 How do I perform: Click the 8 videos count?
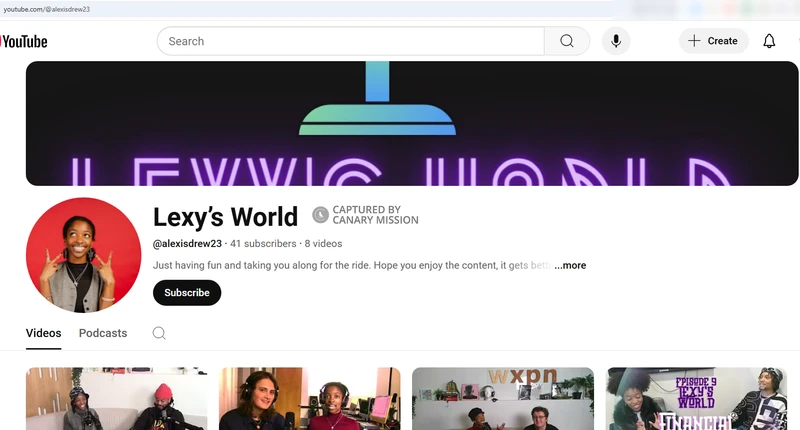(x=323, y=244)
